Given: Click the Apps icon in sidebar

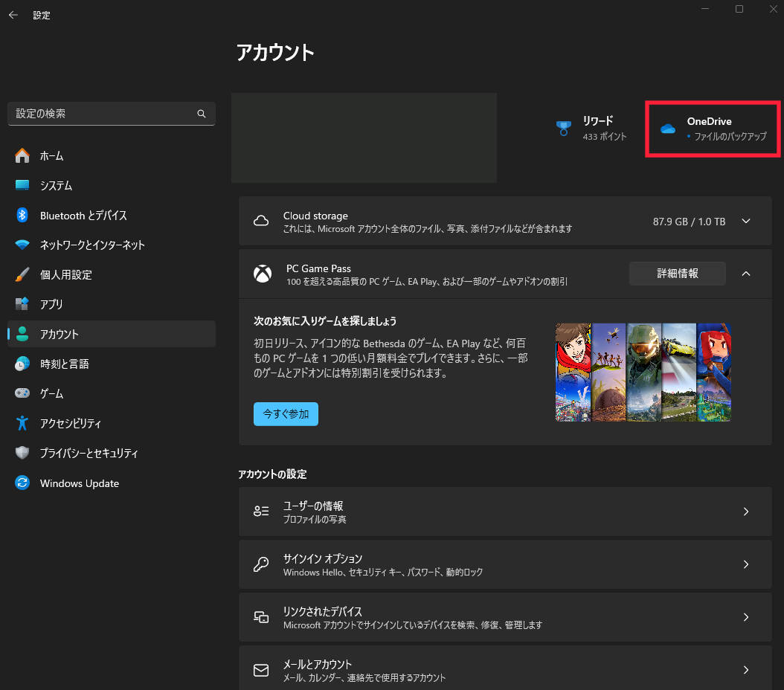Looking at the screenshot, I should tap(22, 304).
